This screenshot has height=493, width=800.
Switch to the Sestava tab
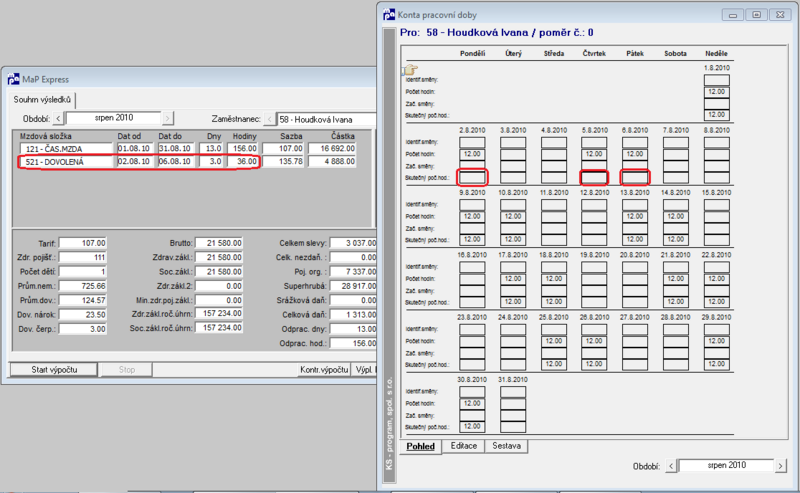(507, 446)
